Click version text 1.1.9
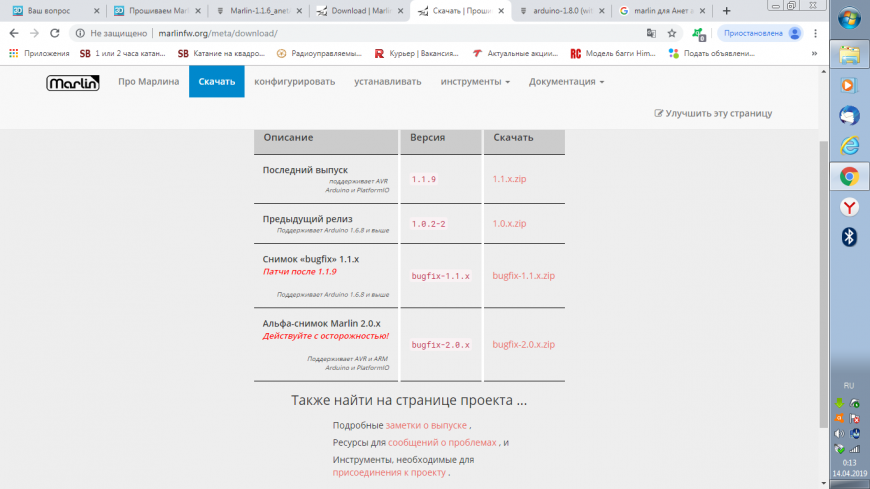The image size is (870, 489). (423, 179)
